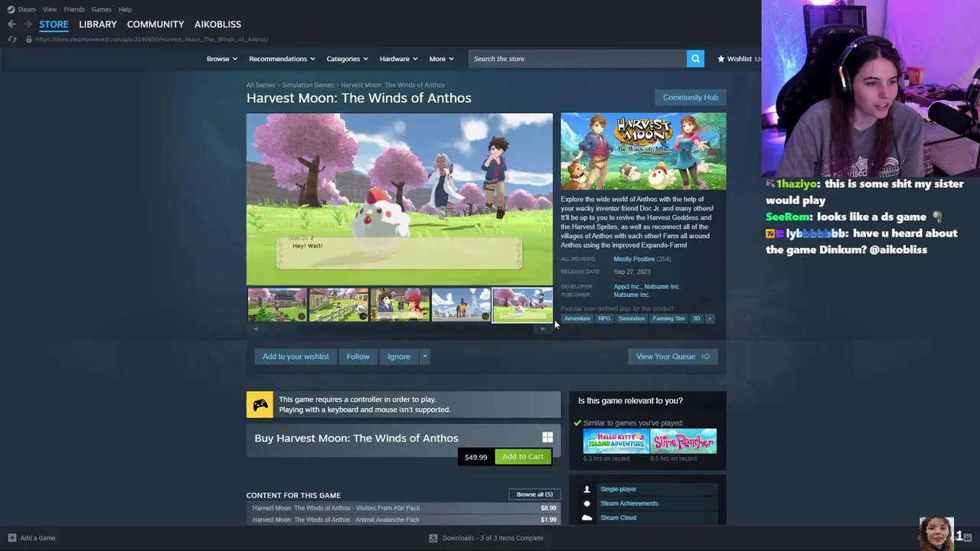Open the Hello Kitty Island Adventure thumbnail
The width and height of the screenshot is (980, 551).
pos(616,442)
